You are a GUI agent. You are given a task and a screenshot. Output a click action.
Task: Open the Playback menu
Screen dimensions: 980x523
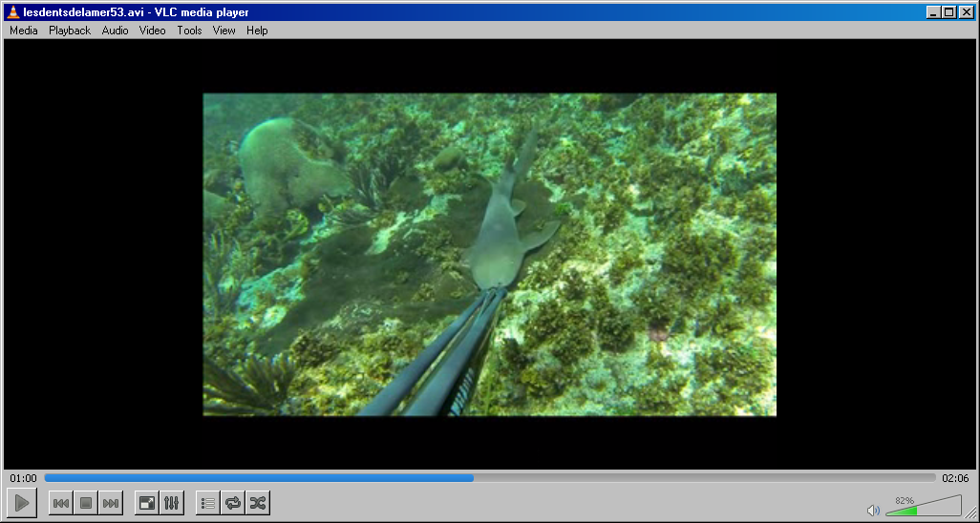click(70, 30)
